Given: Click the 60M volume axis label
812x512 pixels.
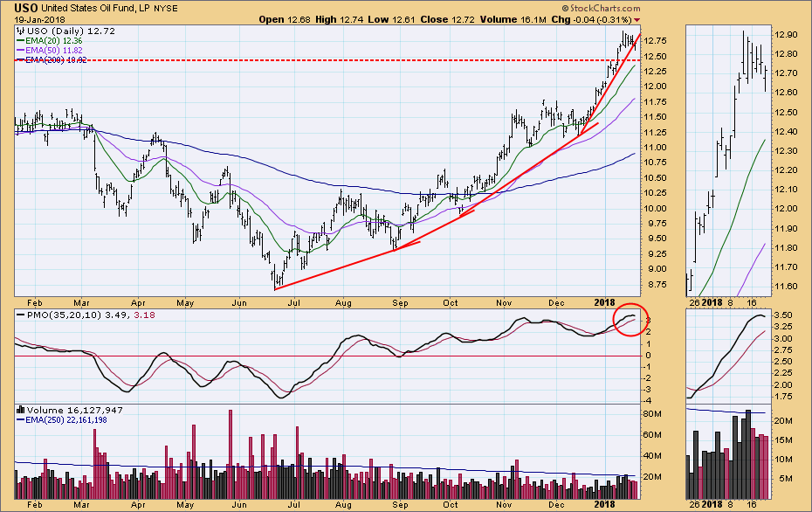Looking at the screenshot, I should point(652,435).
